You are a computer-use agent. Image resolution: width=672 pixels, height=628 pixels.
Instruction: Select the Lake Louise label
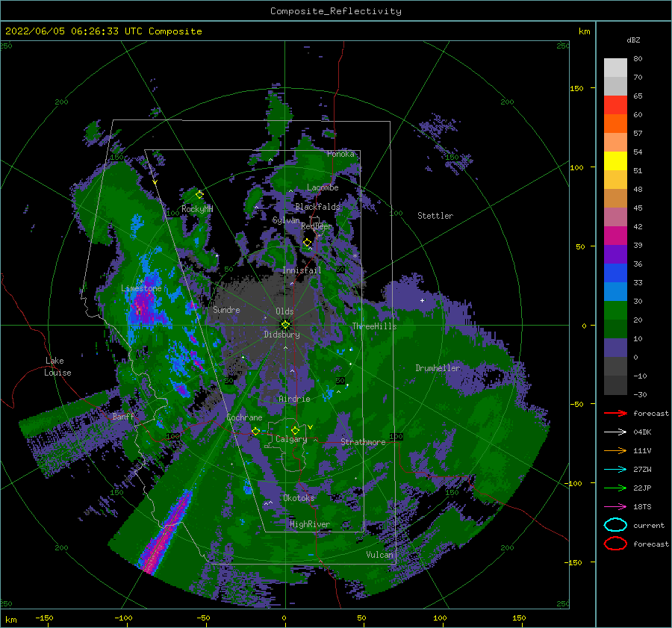57,367
